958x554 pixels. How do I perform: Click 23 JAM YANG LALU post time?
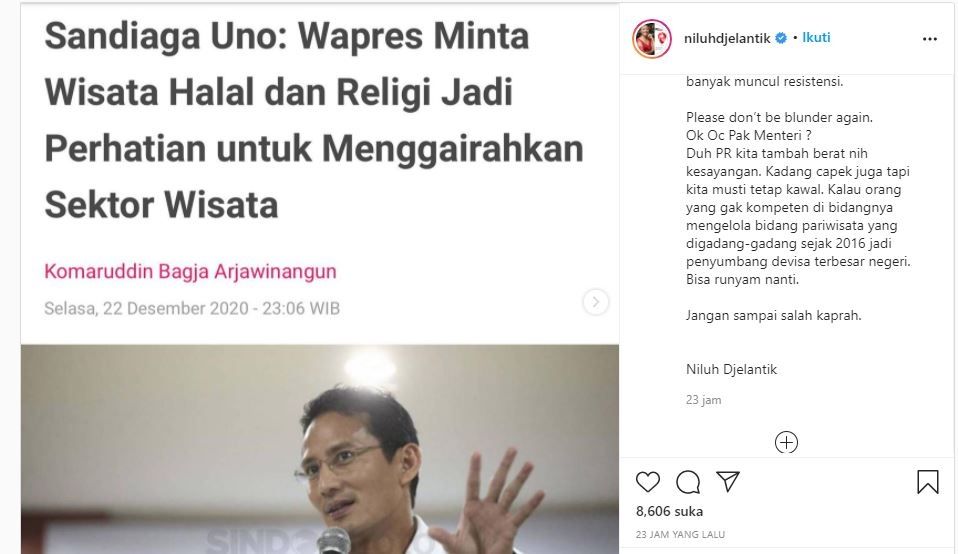pyautogui.click(x=680, y=534)
